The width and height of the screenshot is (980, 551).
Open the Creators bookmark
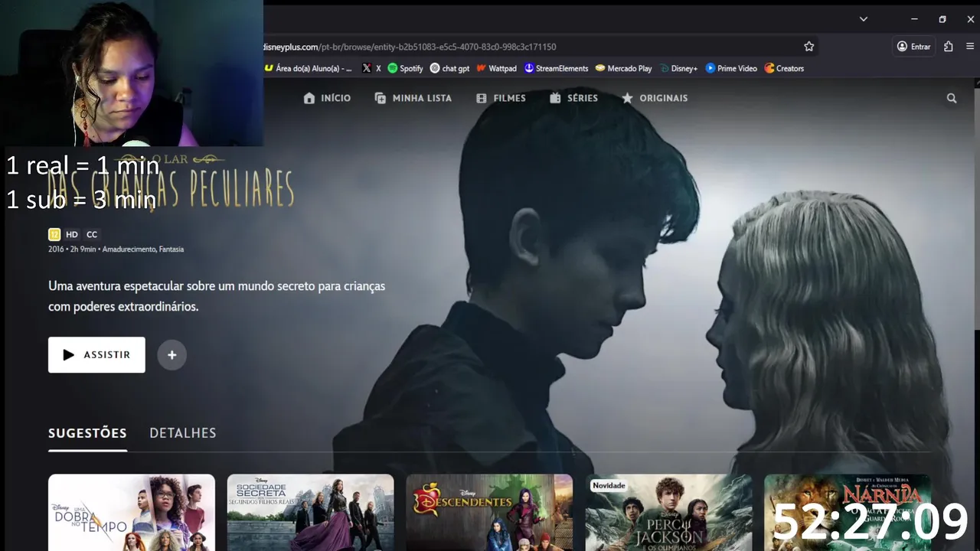click(784, 68)
